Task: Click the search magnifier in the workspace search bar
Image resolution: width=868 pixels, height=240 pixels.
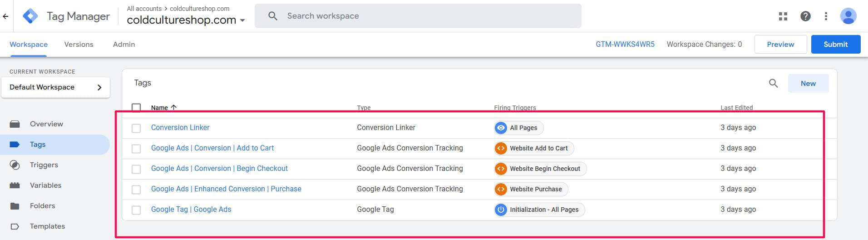Action: pos(273,16)
